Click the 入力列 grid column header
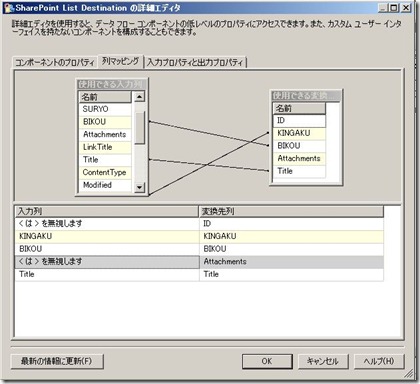The height and width of the screenshot is (384, 420). click(x=107, y=211)
